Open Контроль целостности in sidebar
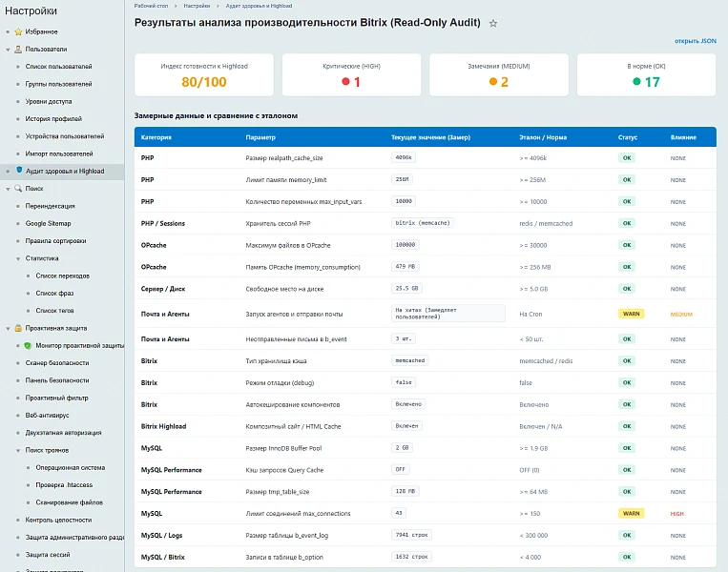 point(58,520)
